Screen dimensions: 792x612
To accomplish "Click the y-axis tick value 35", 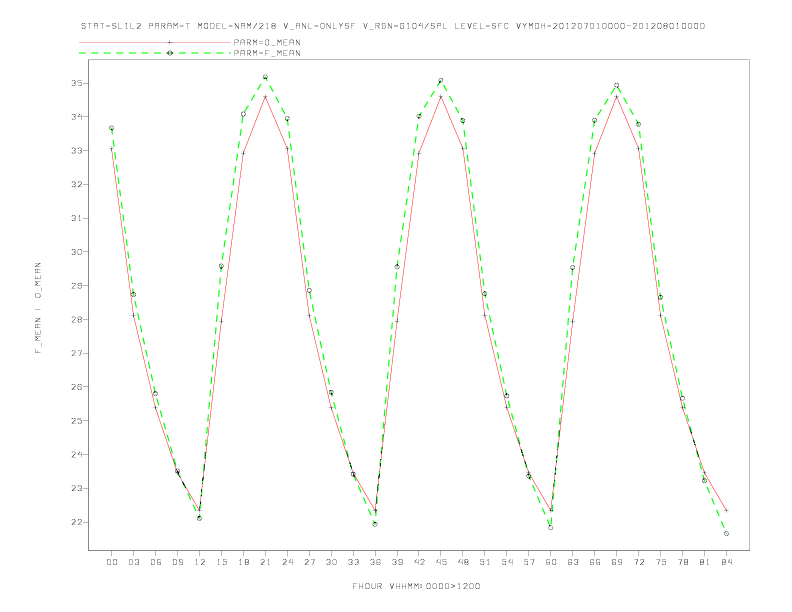I will 76,83.
